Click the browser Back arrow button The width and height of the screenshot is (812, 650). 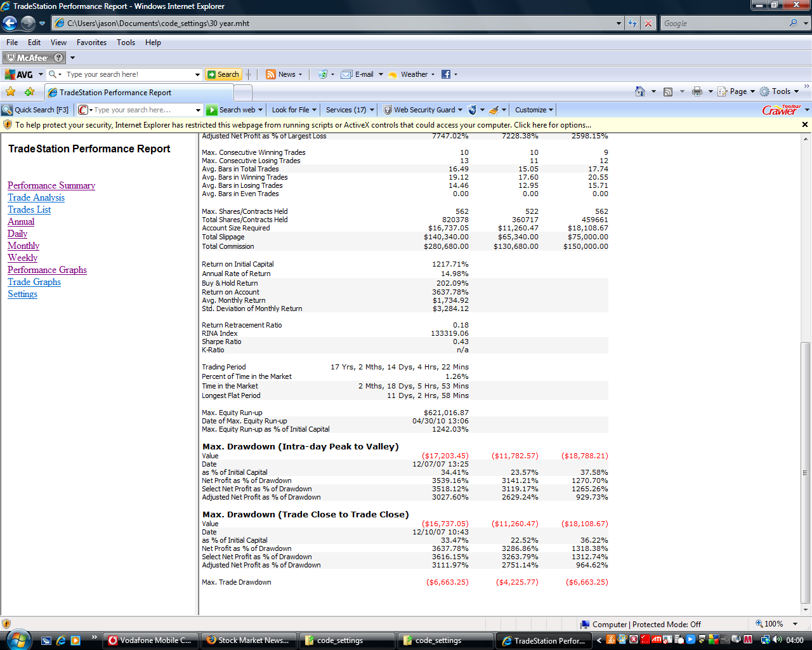[x=10, y=23]
